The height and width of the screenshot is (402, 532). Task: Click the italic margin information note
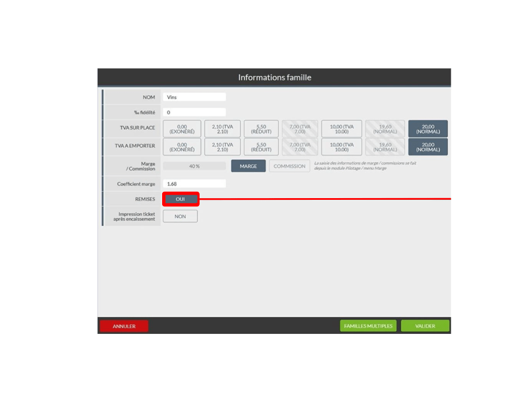[x=365, y=166]
